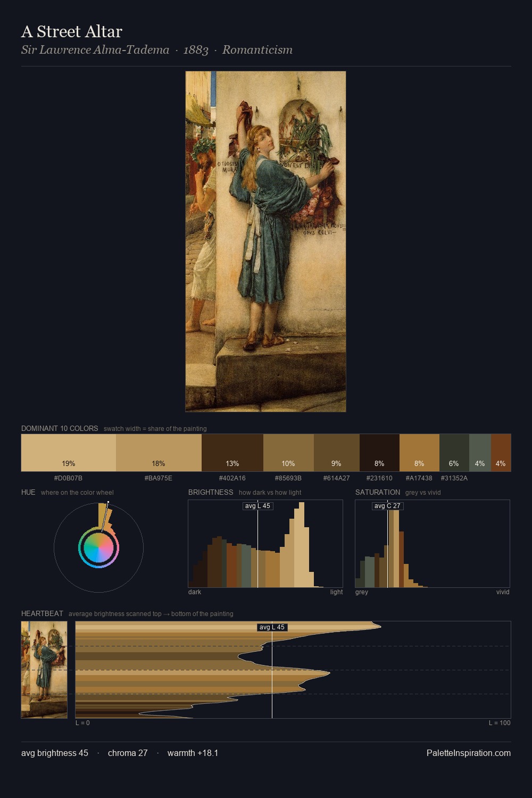Click 'avg brightness 45' footer stat
This screenshot has height=798, width=532.
[x=55, y=753]
